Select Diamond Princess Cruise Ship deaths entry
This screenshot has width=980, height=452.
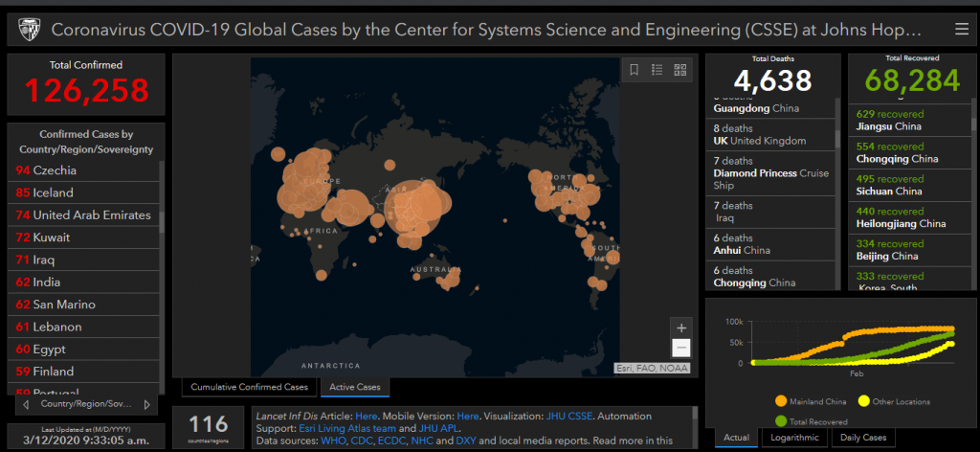tap(772, 173)
